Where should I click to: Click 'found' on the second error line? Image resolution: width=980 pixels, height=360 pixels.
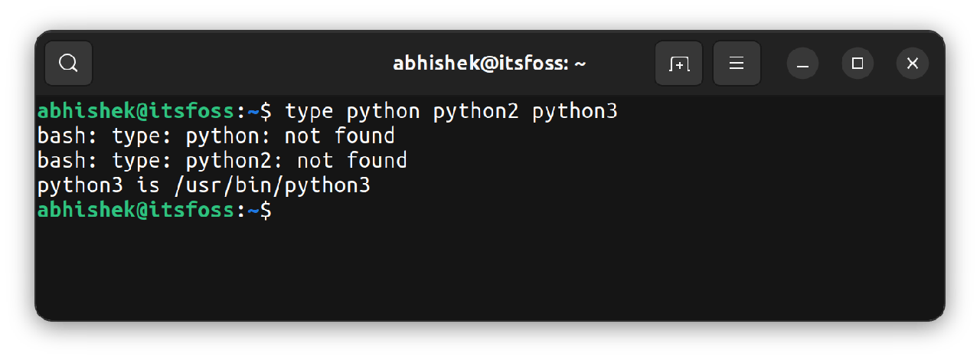(377, 161)
